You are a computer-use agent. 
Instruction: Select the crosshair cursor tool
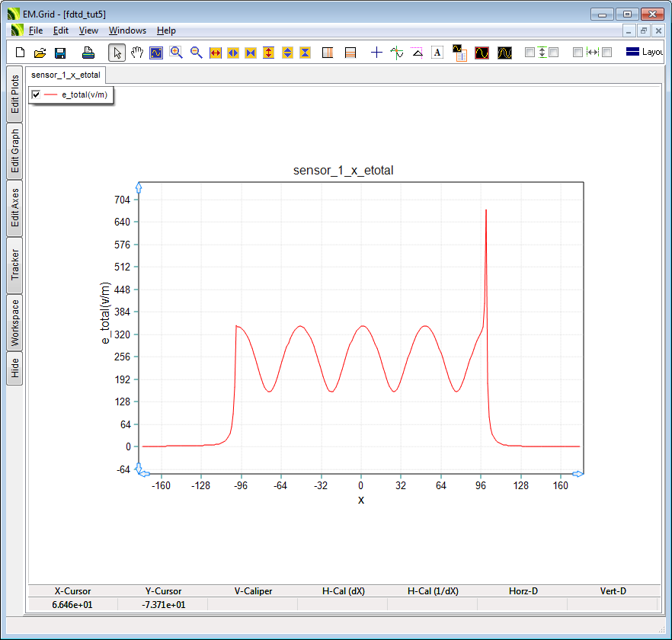pos(376,53)
